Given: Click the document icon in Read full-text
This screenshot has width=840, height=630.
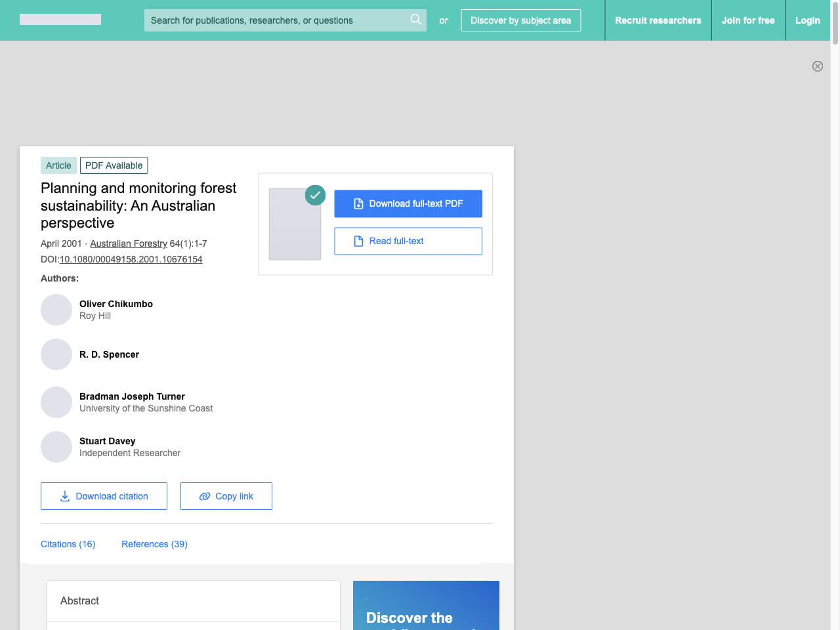Looking at the screenshot, I should click(x=358, y=241).
